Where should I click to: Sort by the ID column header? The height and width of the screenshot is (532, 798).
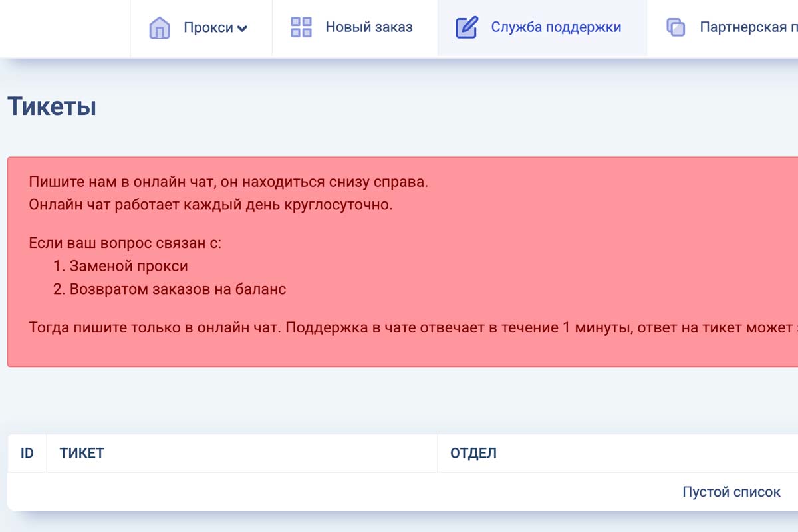pos(27,454)
